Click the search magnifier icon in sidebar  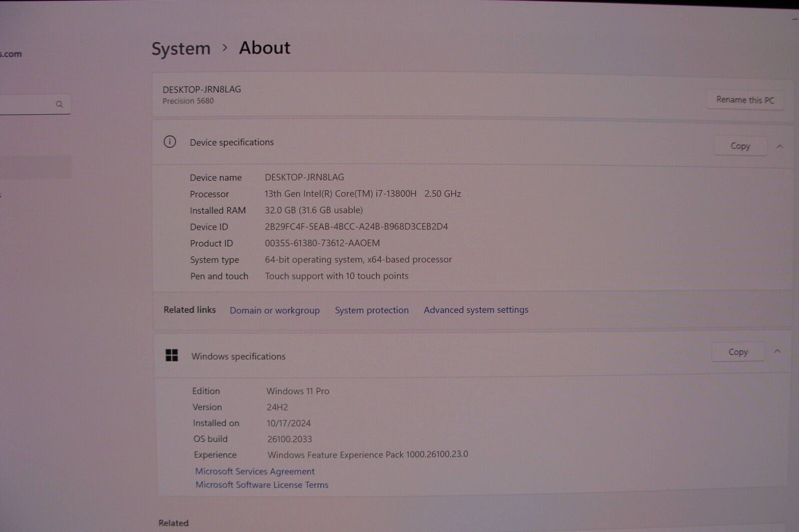(59, 104)
